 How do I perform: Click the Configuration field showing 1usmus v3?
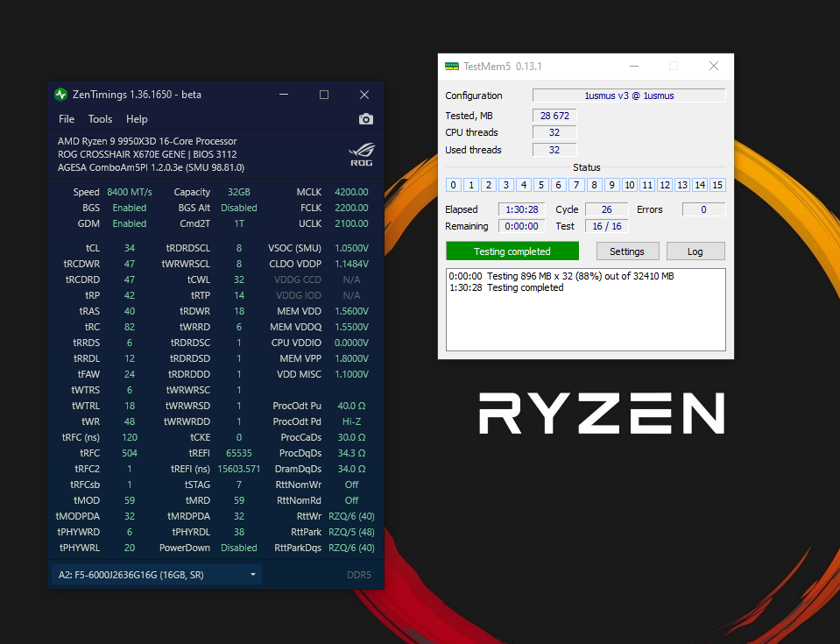tap(628, 96)
